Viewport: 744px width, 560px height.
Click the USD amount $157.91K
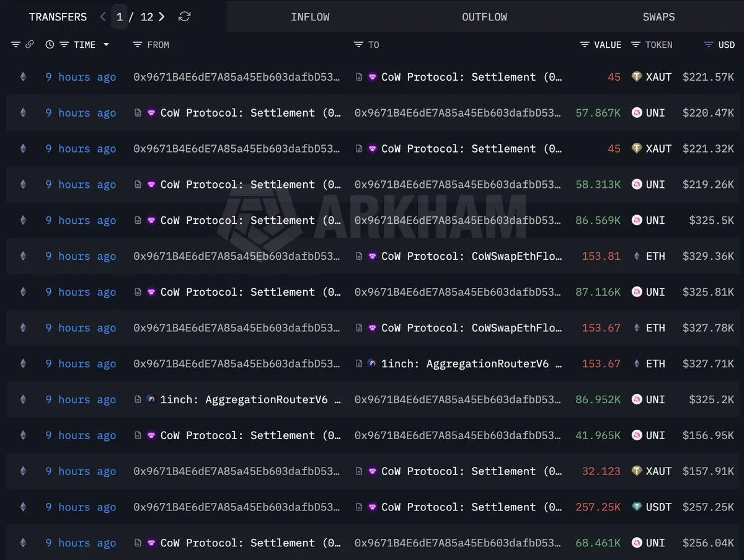[708, 471]
